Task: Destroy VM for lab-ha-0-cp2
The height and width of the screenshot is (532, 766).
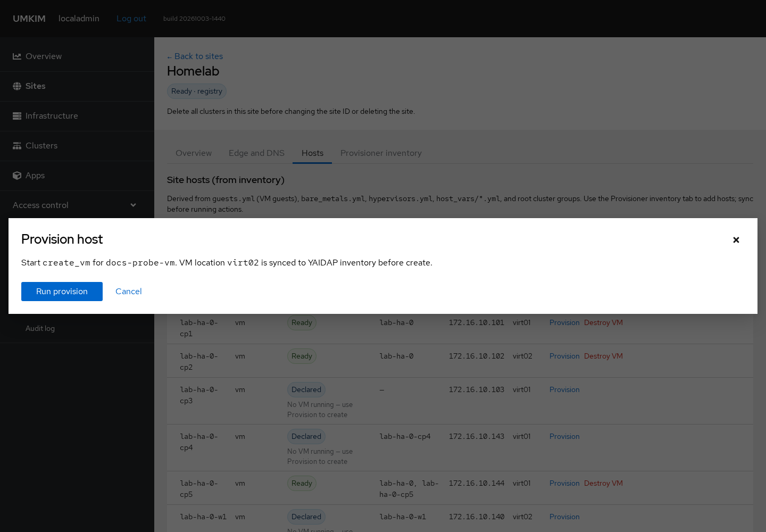Action: [603, 356]
